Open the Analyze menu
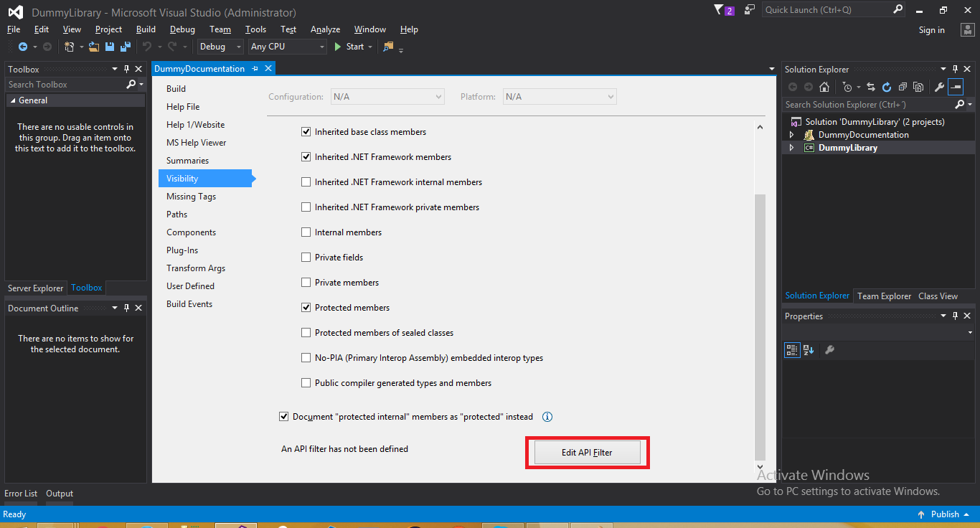The height and width of the screenshot is (528, 980). [325, 29]
